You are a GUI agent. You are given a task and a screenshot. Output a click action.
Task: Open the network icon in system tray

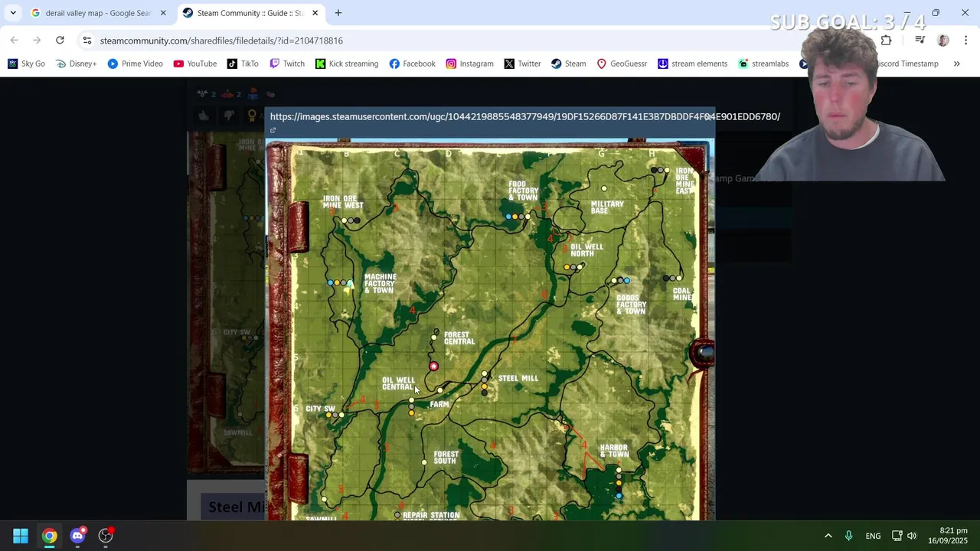(x=897, y=536)
